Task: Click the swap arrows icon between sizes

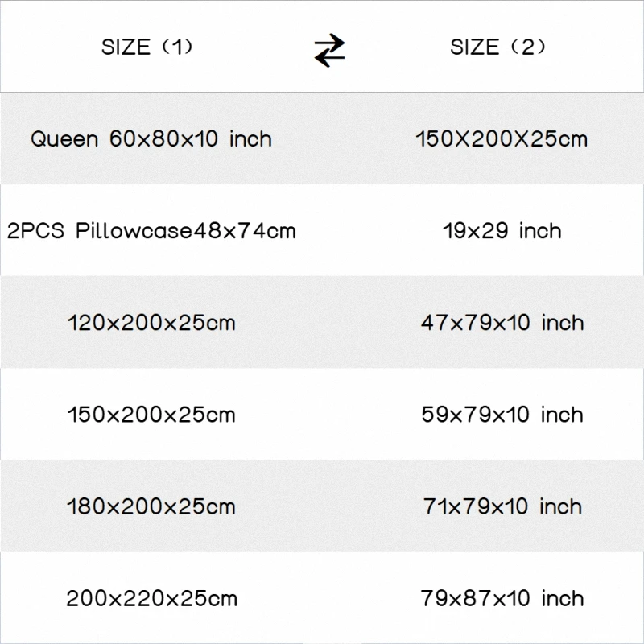Action: [x=329, y=50]
